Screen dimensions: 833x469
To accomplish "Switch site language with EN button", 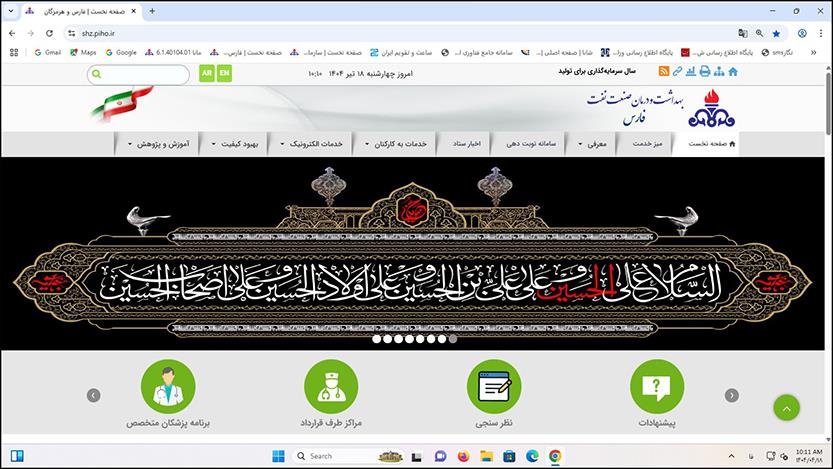I will pos(224,73).
